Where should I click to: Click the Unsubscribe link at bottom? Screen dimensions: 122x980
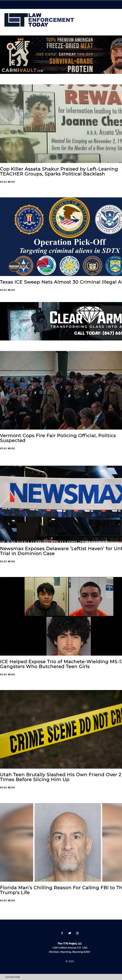tap(13, 977)
